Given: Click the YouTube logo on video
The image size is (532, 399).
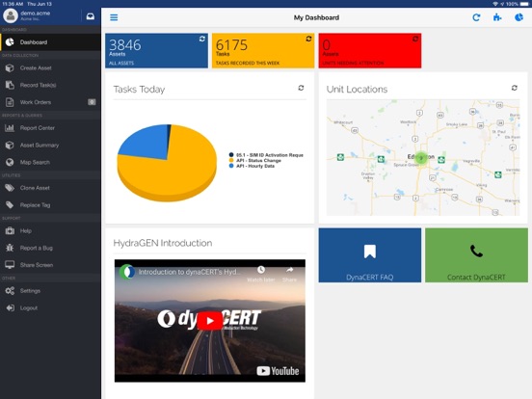Looking at the screenshot, I should (278, 371).
